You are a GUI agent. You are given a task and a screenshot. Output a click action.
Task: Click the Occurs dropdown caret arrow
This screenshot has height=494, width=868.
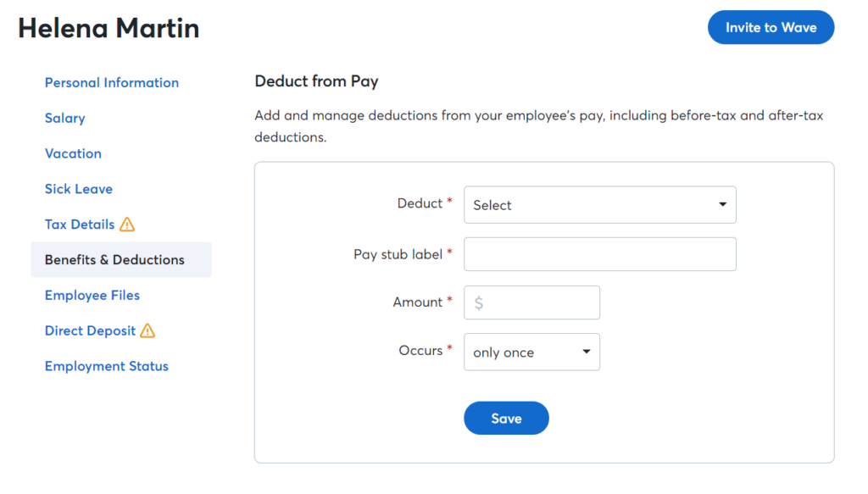click(587, 352)
